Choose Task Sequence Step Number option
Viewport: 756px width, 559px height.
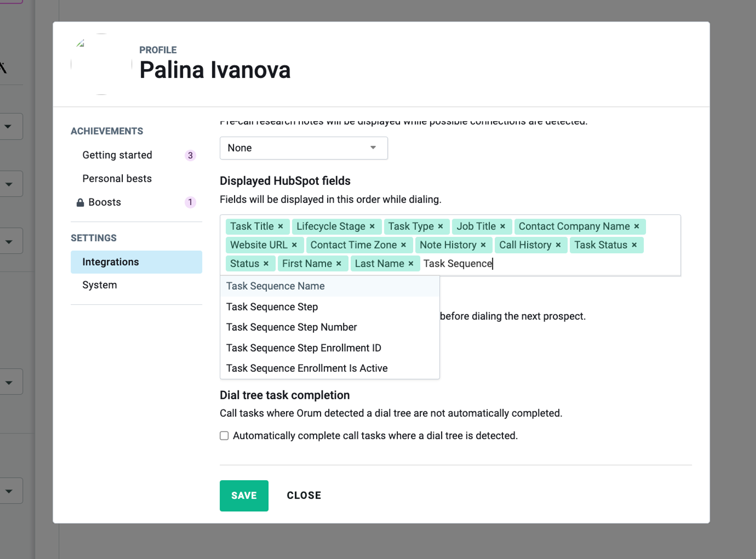coord(291,327)
